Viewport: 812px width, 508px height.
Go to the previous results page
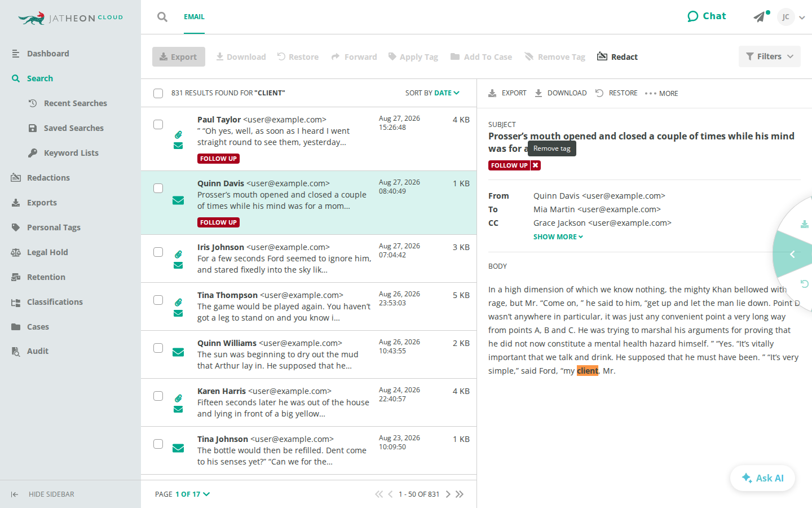pyautogui.click(x=390, y=494)
